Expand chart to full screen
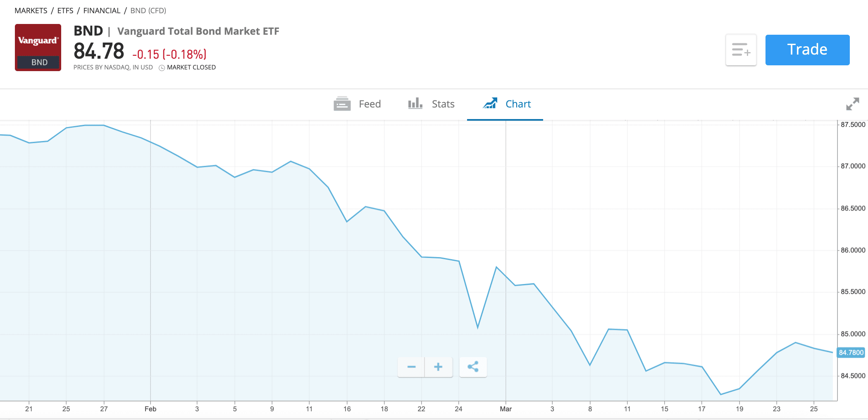The width and height of the screenshot is (868, 420). pos(852,104)
